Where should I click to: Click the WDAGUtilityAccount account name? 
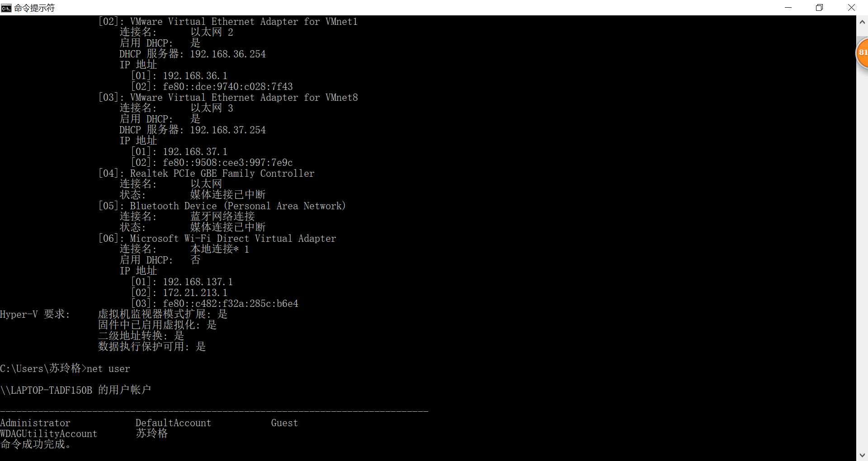tap(49, 434)
